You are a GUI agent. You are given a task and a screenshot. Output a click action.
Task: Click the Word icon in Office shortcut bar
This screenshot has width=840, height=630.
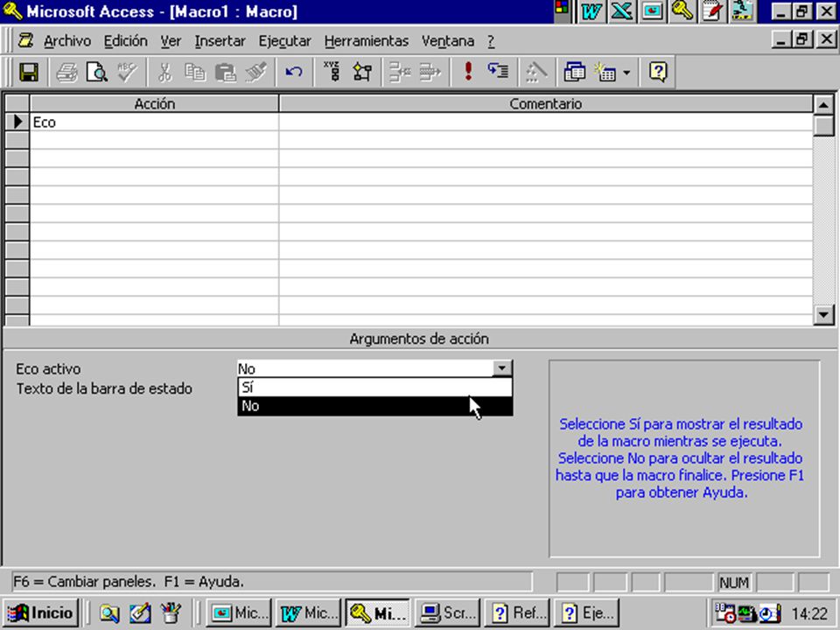pyautogui.click(x=591, y=11)
